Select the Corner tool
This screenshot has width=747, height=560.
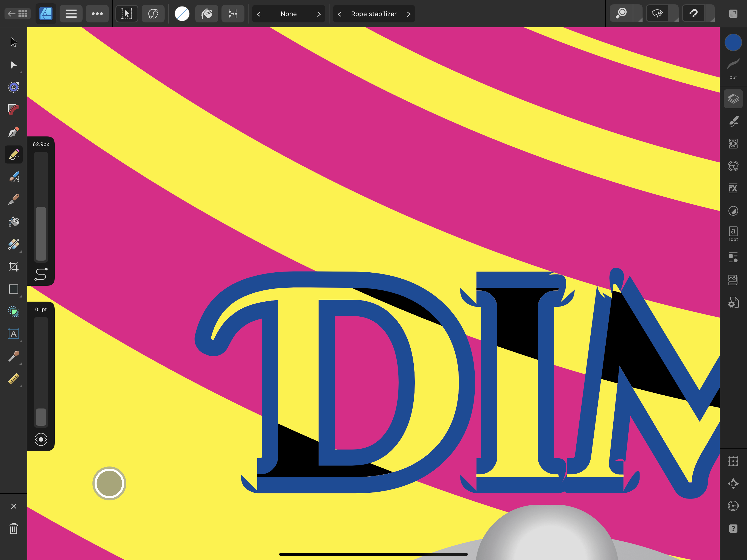click(13, 109)
